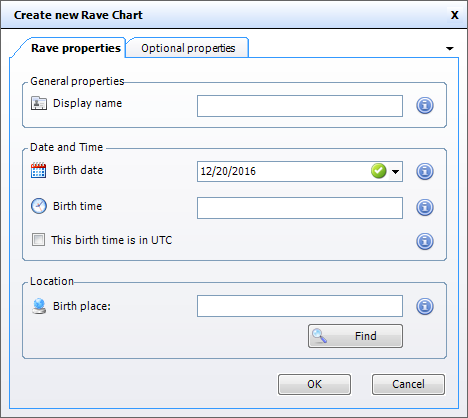
Task: Click into the Birth place input field
Action: tap(300, 306)
